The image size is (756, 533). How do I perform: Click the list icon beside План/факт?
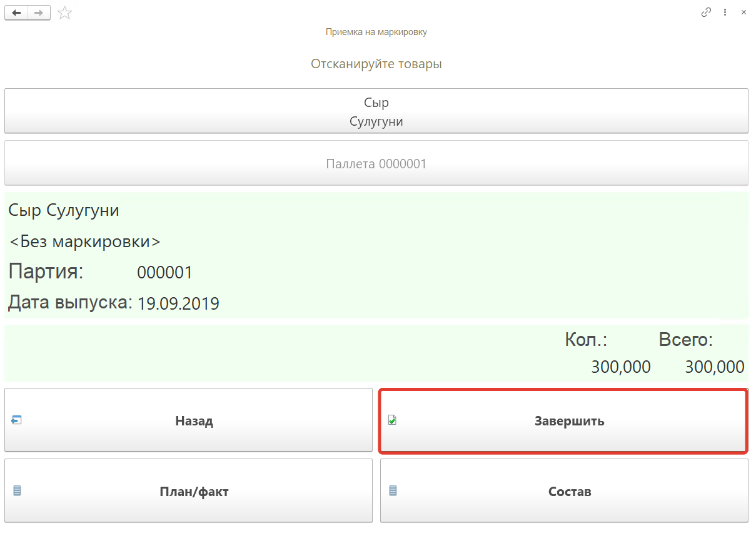pos(17,491)
